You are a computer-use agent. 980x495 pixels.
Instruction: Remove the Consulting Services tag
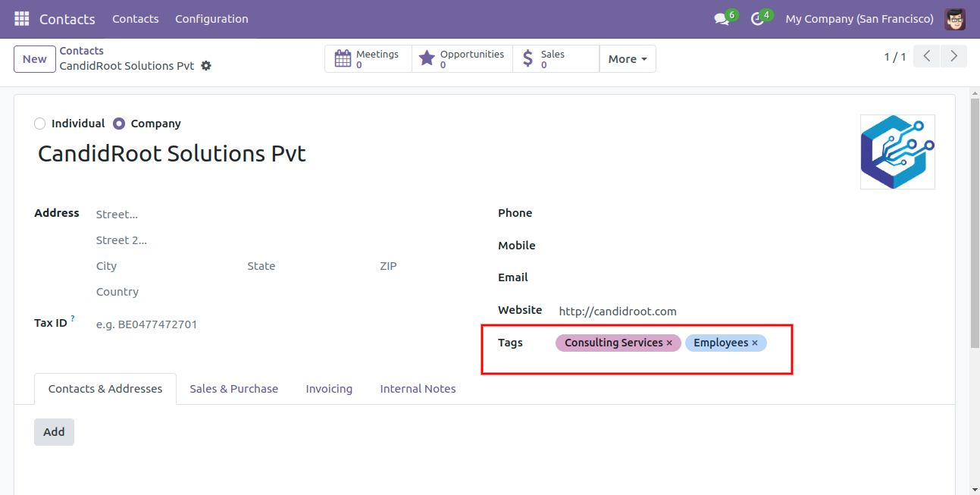669,343
